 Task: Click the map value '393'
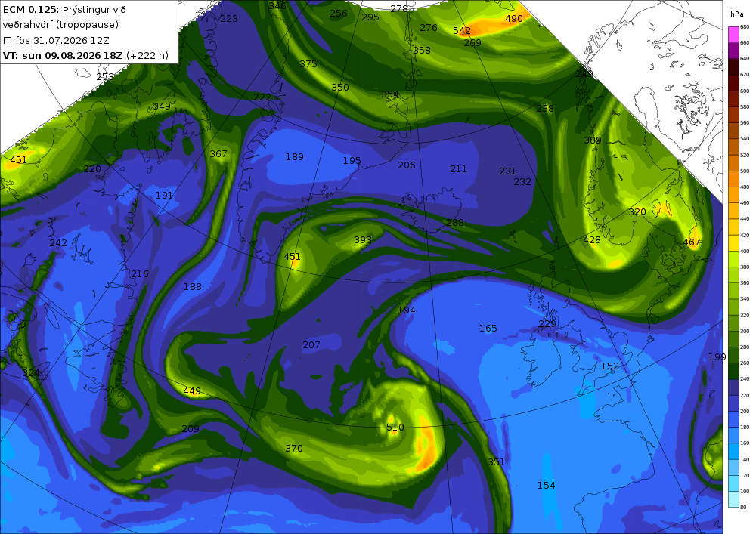point(363,239)
